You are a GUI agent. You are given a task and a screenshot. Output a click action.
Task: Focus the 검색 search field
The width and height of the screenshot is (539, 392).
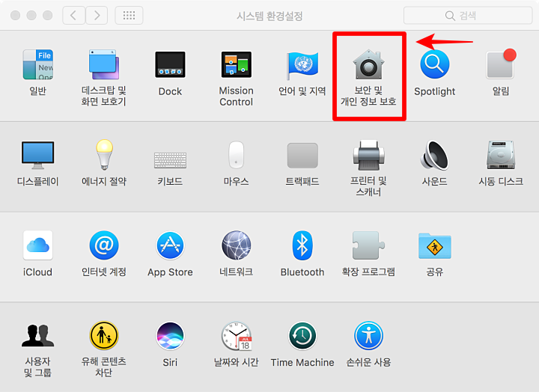[x=468, y=16]
